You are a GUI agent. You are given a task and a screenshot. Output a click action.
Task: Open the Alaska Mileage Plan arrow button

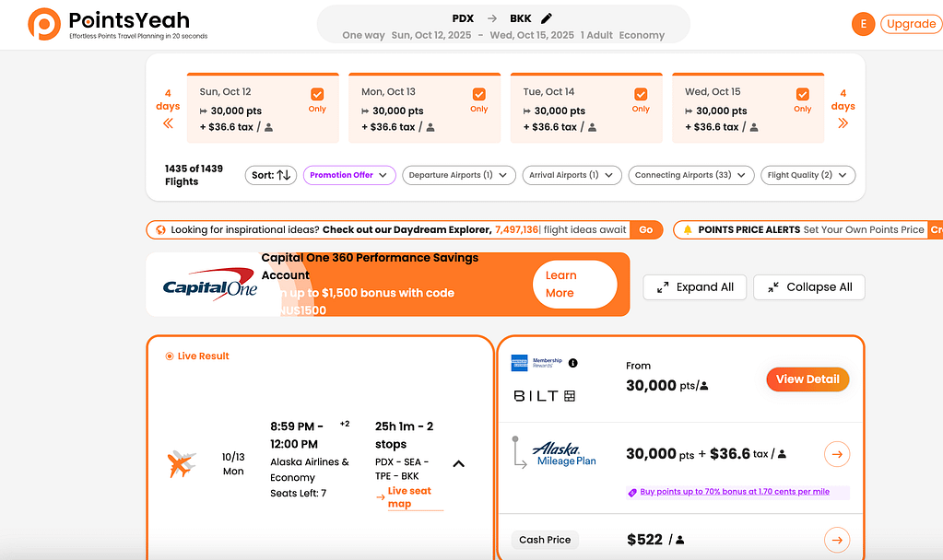[x=836, y=454]
